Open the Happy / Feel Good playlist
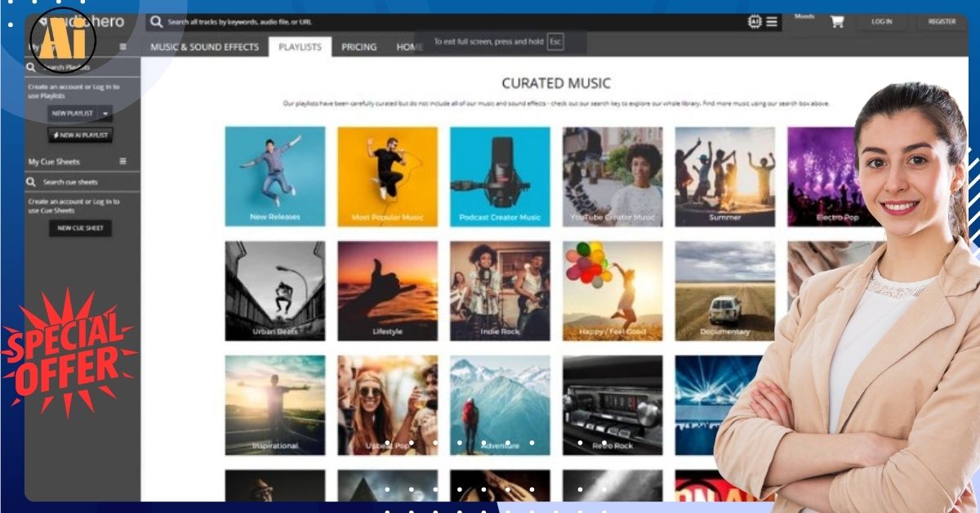 click(x=612, y=291)
